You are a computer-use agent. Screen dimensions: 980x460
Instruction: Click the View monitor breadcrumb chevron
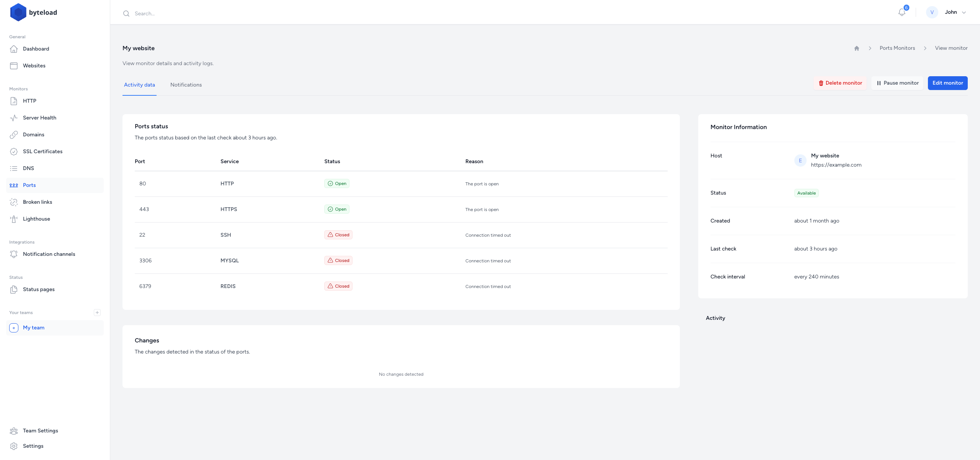pos(925,48)
